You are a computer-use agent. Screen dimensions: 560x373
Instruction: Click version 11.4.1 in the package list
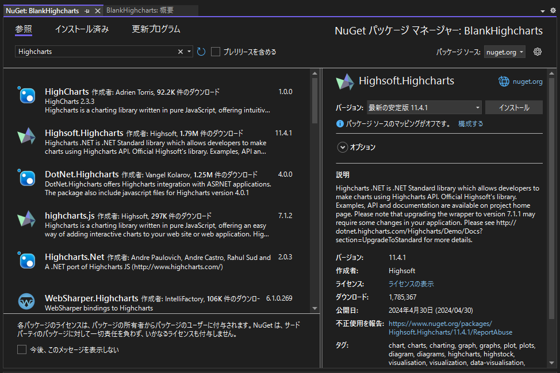click(284, 133)
